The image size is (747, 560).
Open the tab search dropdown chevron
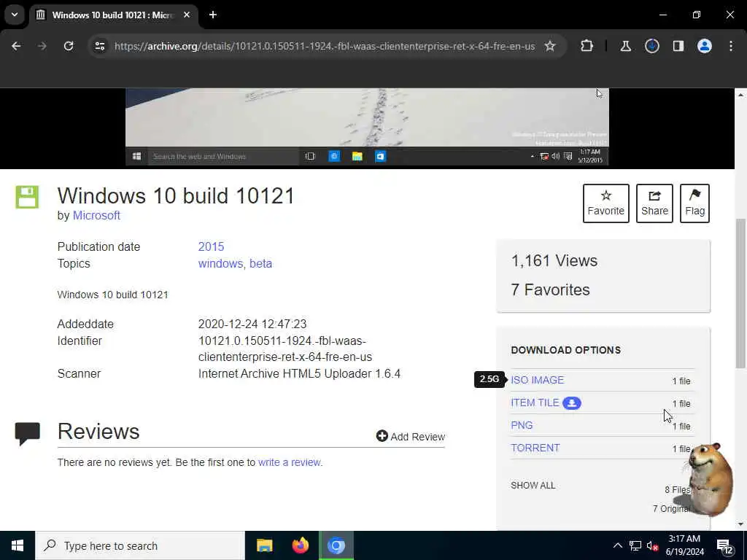coord(15,15)
